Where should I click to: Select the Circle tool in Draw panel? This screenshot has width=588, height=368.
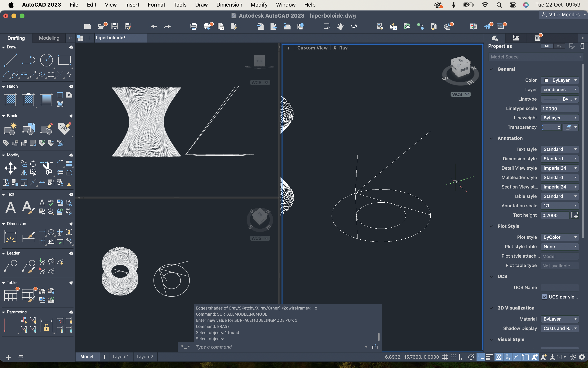tap(46, 60)
